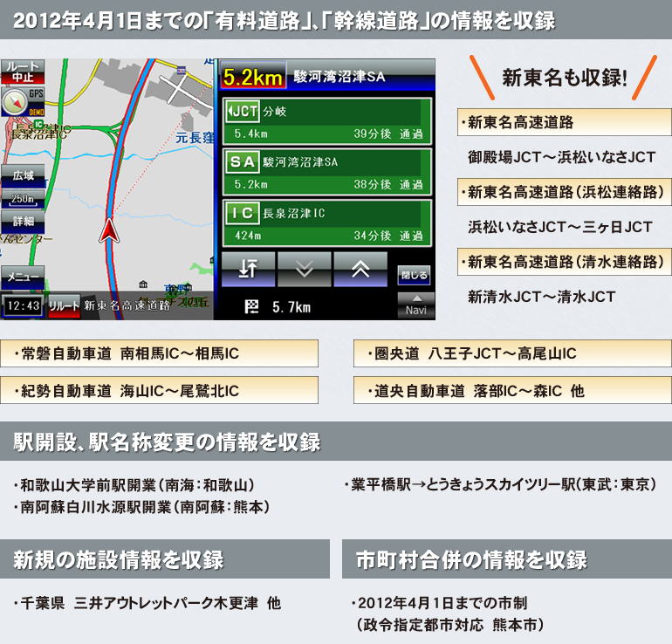
Task: Tap the sort order swap arrows icon
Action: point(248,269)
